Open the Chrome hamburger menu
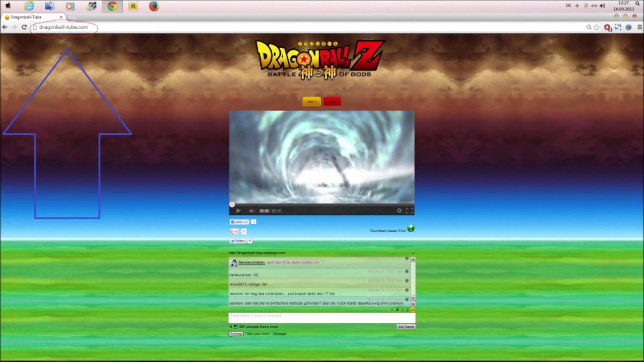 click(640, 27)
